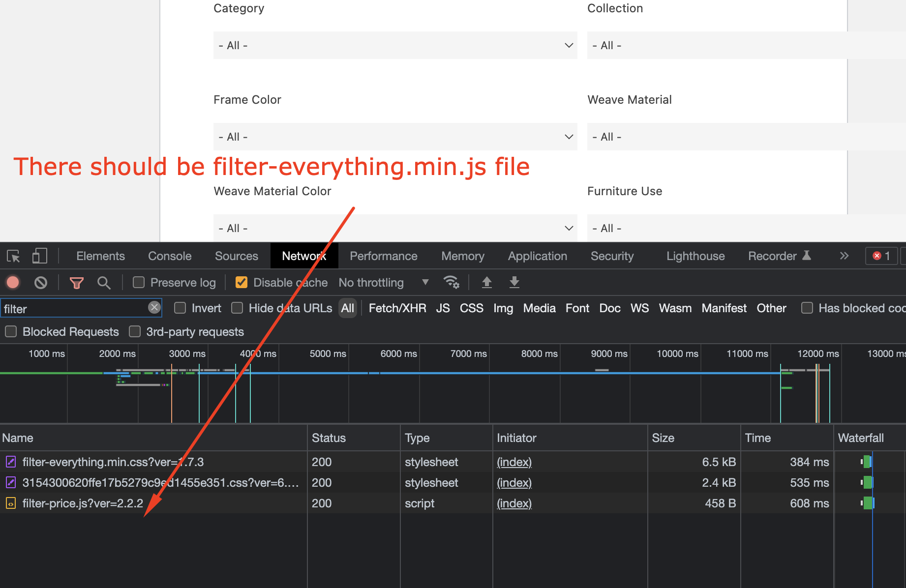
Task: Activate the inspect element picker icon
Action: (x=13, y=256)
